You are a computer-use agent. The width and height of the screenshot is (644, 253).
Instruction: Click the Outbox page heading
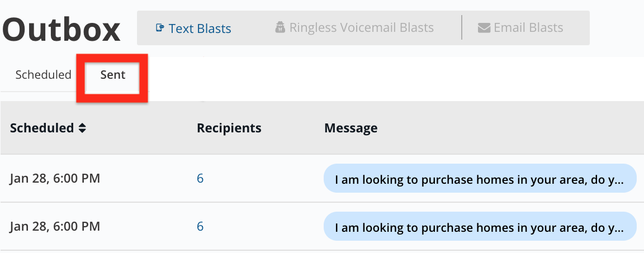click(x=61, y=30)
